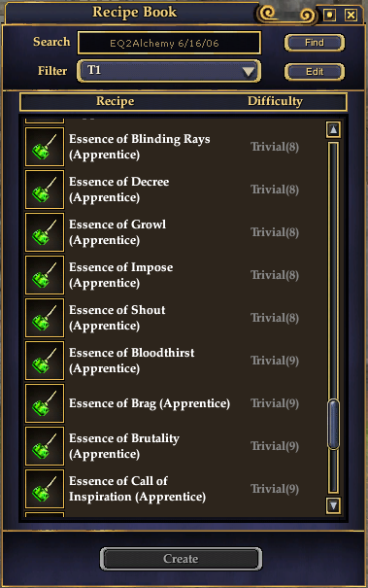The height and width of the screenshot is (588, 368).
Task: Click the Search input field
Action: [169, 43]
